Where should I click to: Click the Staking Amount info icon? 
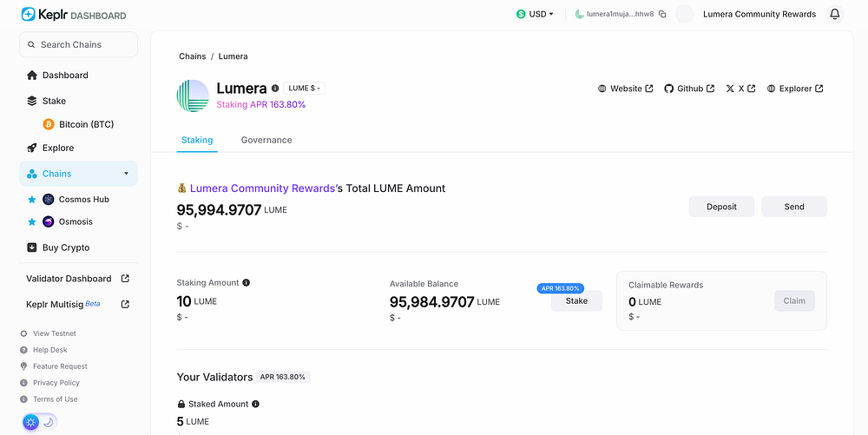click(x=247, y=282)
